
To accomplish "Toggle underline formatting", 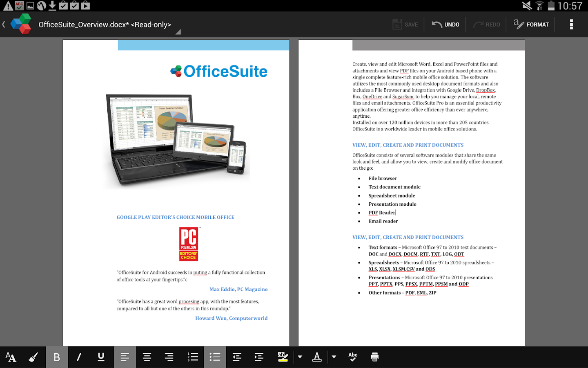I will (101, 357).
